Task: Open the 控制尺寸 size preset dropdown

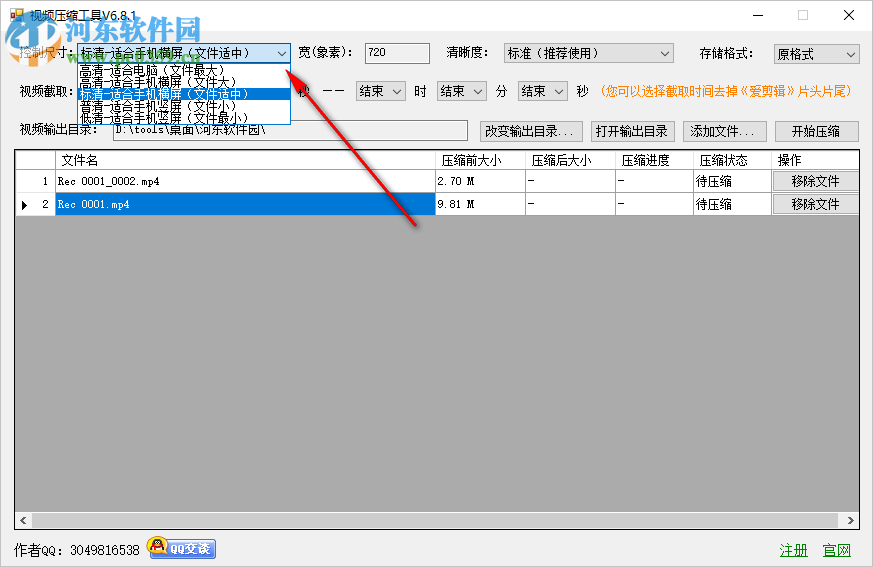Action: coord(184,53)
